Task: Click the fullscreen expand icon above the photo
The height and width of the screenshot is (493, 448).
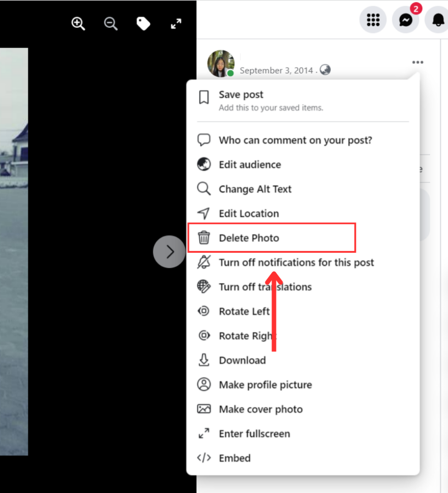Action: (x=176, y=24)
